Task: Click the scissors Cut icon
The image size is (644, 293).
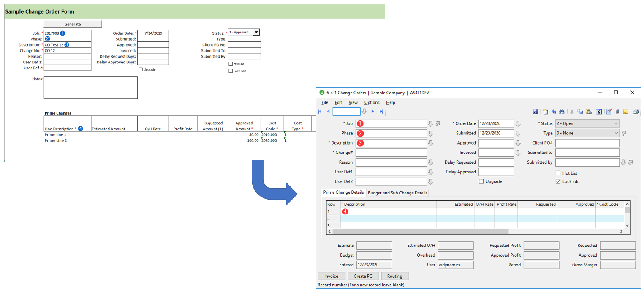Action: [572, 112]
